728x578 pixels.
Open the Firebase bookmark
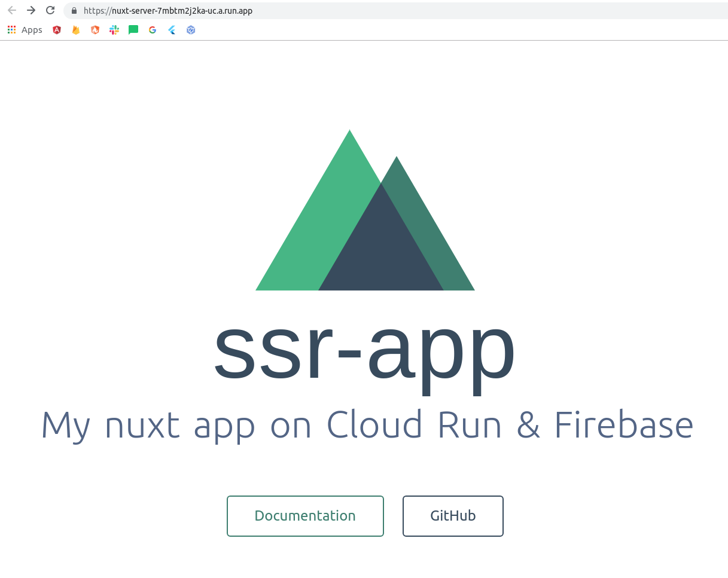75,30
